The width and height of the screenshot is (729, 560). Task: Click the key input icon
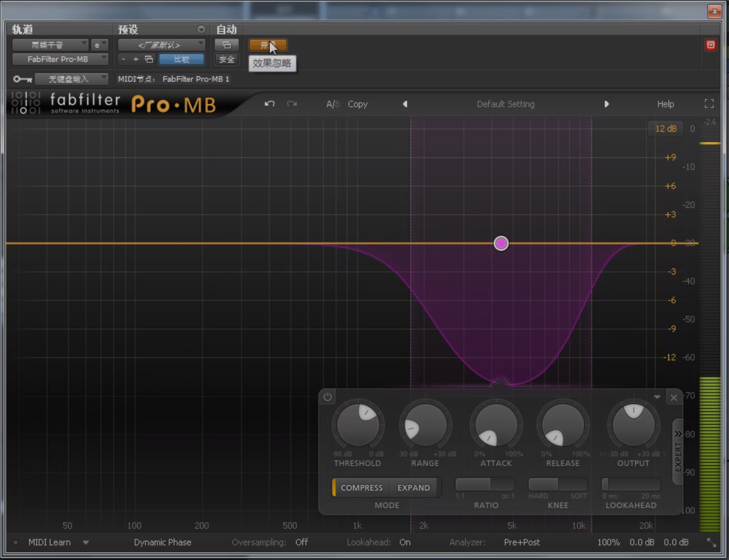click(x=22, y=79)
